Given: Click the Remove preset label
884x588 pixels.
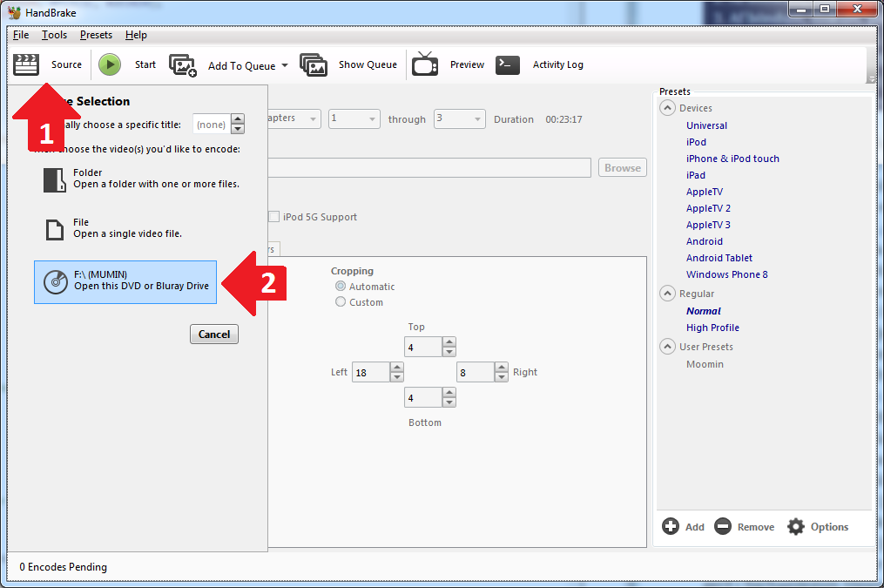Looking at the screenshot, I should (755, 527).
